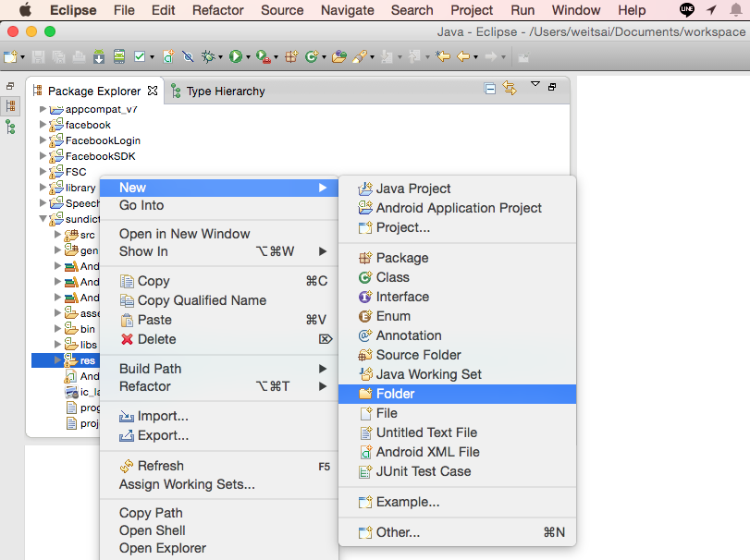Screen dimensions: 750x560
Task: Open the Window menu in menu bar
Action: click(576, 10)
